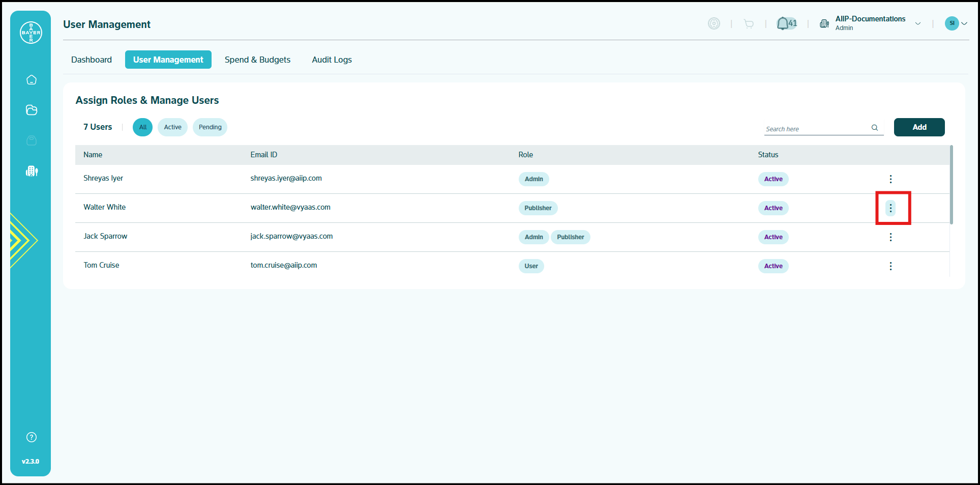The width and height of the screenshot is (980, 485).
Task: Open the help question mark icon
Action: (32, 437)
